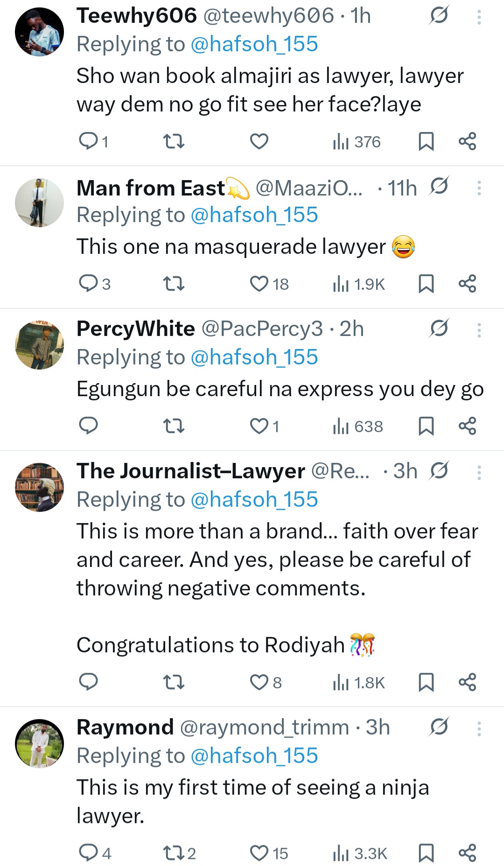504x866 pixels.
Task: Bookmark Man from East's reply
Action: [x=426, y=284]
